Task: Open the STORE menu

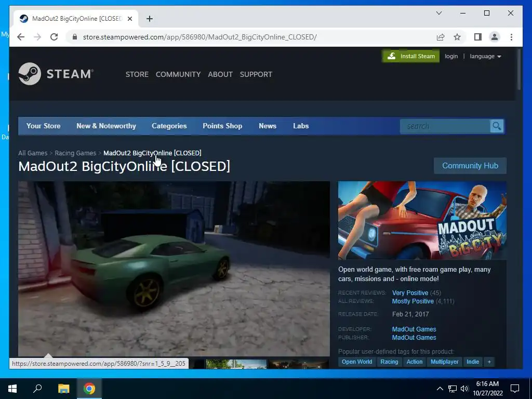Action: coord(137,74)
